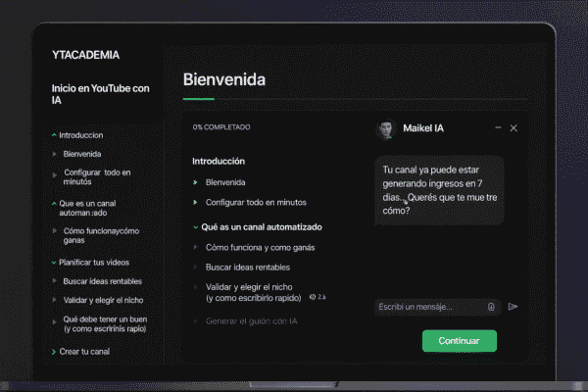Click duration icon next to escribirlo rapido
588x392 pixels.
313,297
